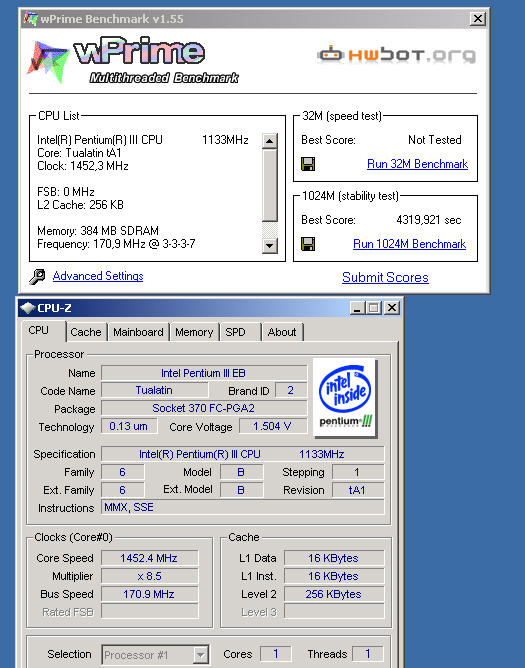Switch to the CPU tab

pyautogui.click(x=39, y=331)
